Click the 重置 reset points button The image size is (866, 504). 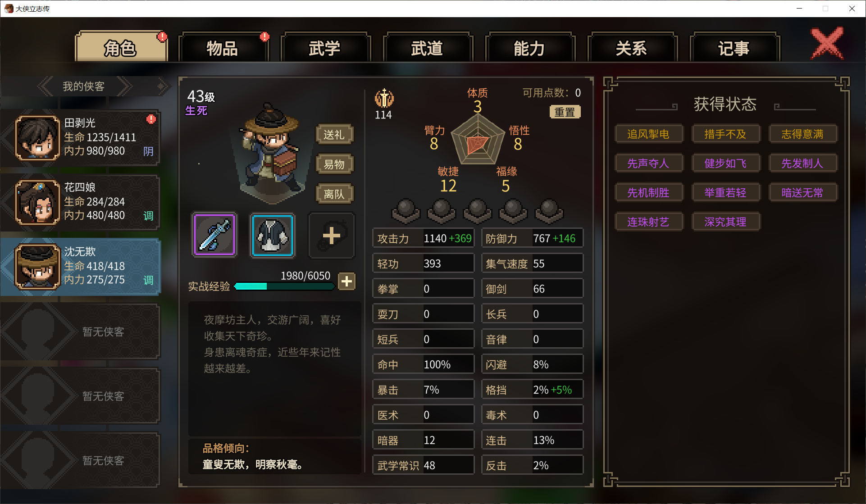[x=565, y=112]
